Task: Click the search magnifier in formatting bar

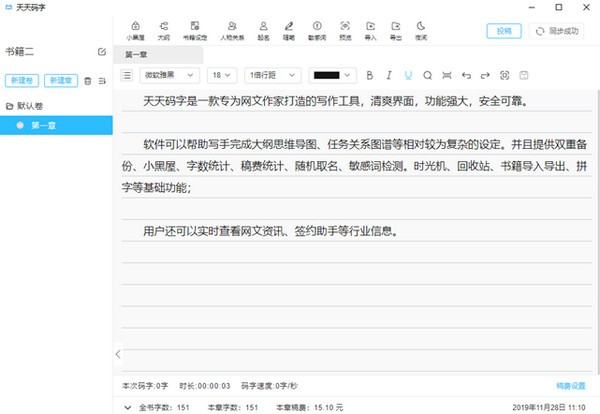Action: pos(427,75)
